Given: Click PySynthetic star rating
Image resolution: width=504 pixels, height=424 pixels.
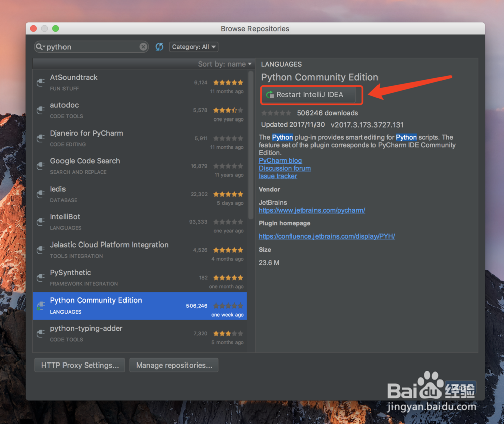Looking at the screenshot, I should 228,278.
